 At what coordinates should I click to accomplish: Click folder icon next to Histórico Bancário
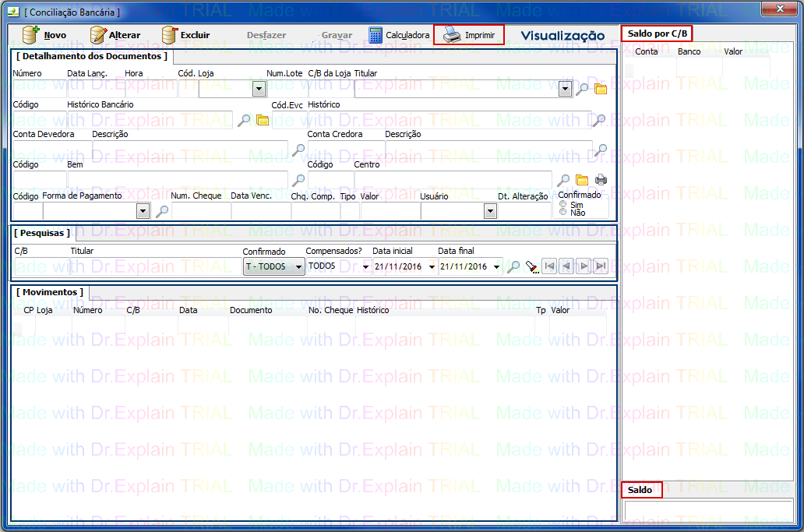[263, 121]
